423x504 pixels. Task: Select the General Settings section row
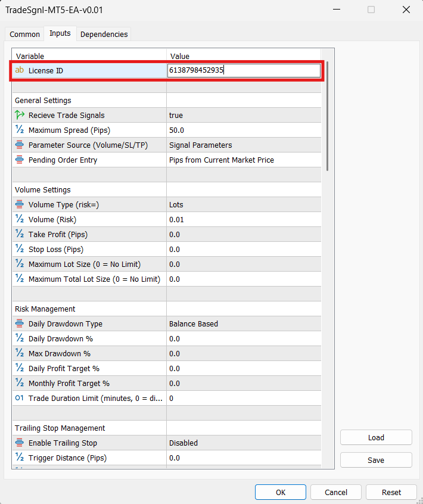[x=166, y=100]
